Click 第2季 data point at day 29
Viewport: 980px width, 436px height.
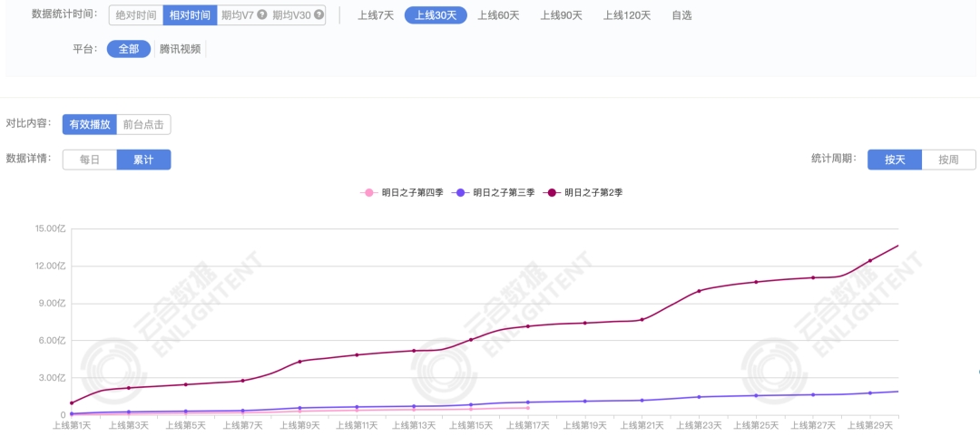point(870,260)
